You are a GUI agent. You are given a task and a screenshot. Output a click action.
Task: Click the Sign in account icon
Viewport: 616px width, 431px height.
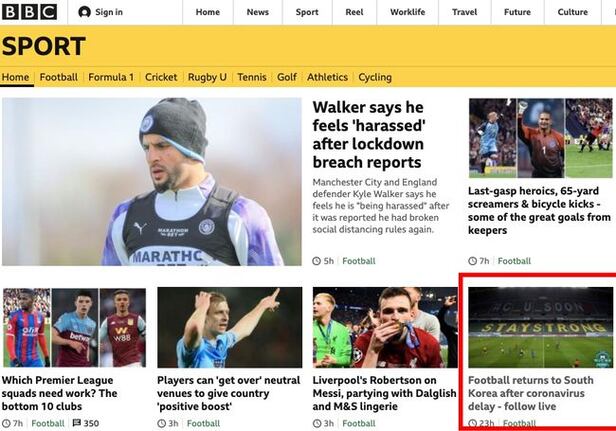[84, 12]
